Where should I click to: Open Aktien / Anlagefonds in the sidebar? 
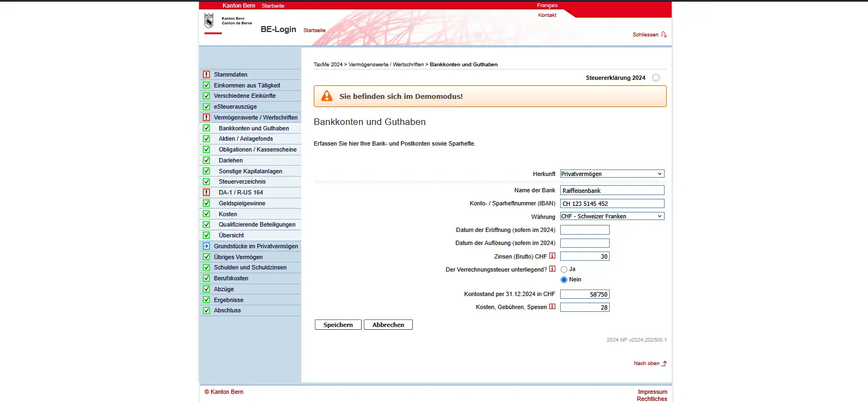(x=246, y=139)
